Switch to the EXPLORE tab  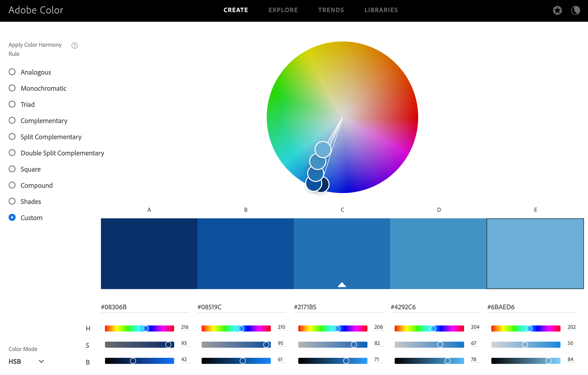(x=283, y=10)
